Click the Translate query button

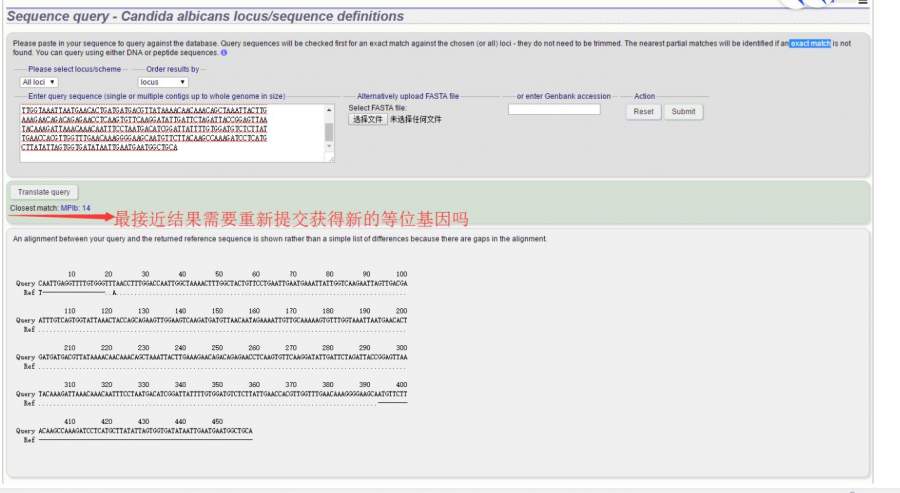tap(44, 192)
